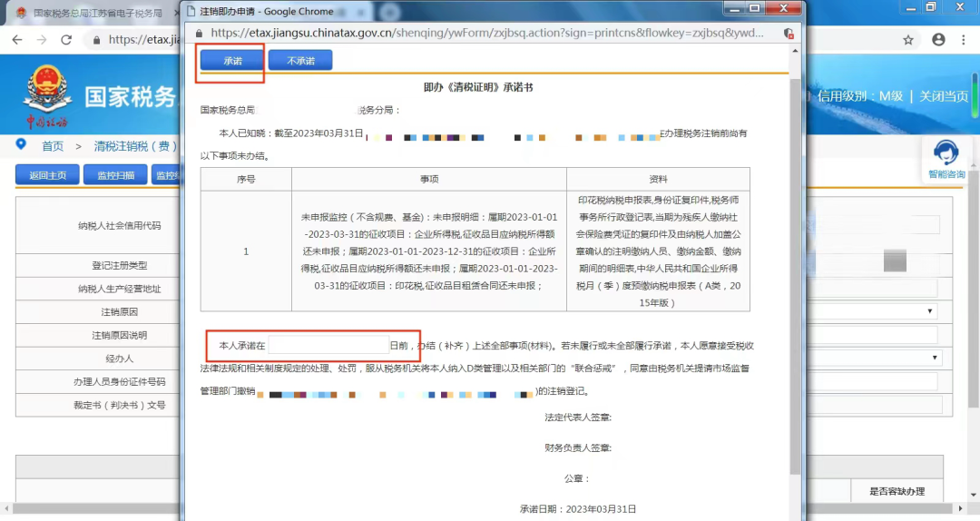Bookmark page with the star icon
The image size is (980, 521).
point(908,40)
